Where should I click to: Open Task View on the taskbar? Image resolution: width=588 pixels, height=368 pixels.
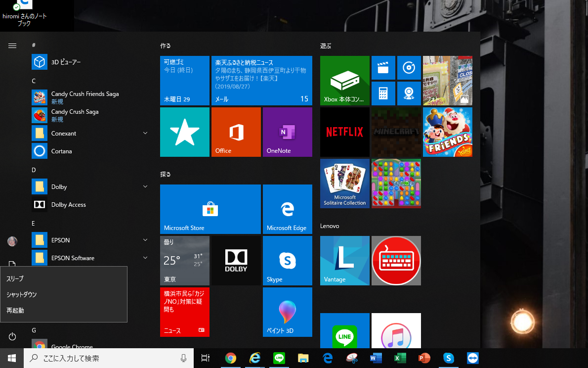(x=206, y=358)
